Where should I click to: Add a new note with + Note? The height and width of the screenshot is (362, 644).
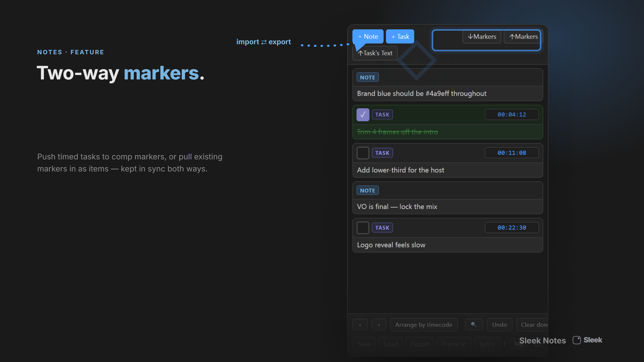pos(368,36)
